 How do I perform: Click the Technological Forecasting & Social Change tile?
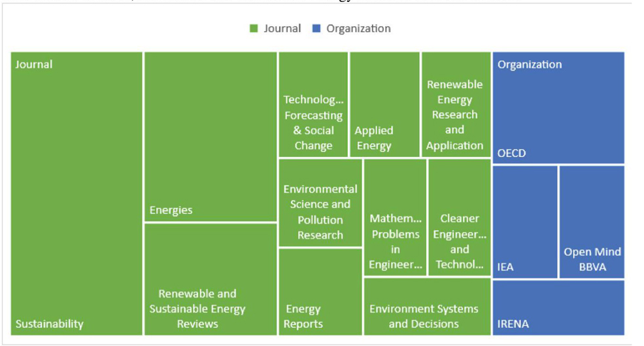coord(313,105)
